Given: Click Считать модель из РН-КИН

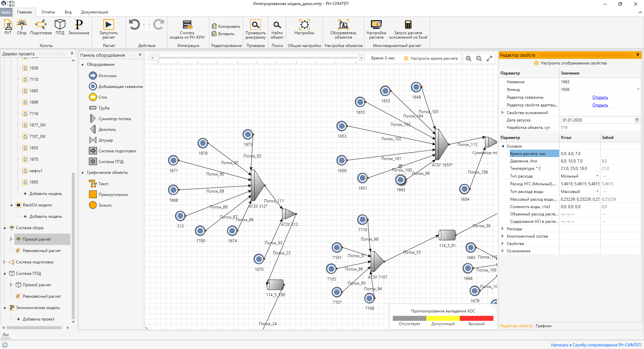Looking at the screenshot, I should (x=187, y=29).
